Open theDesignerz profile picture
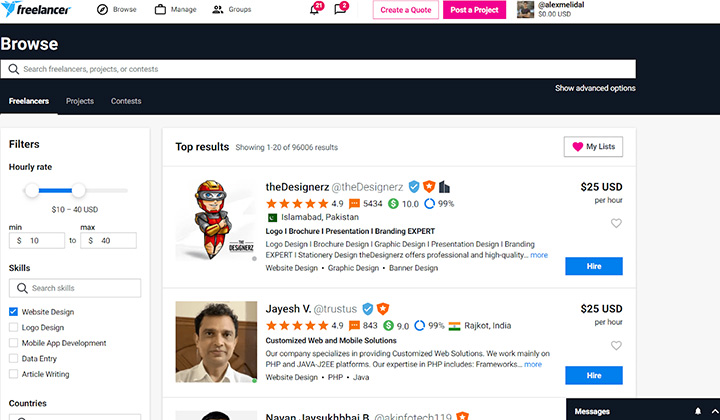720x420 pixels. click(216, 220)
